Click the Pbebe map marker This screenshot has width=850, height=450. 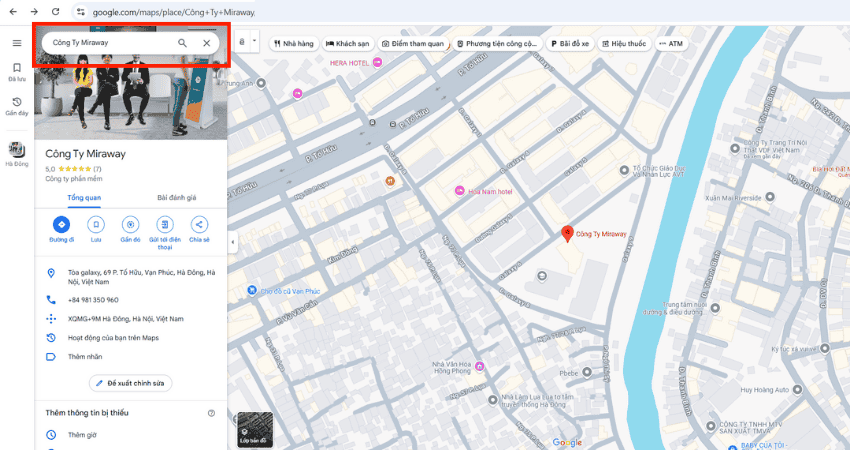[x=587, y=372]
